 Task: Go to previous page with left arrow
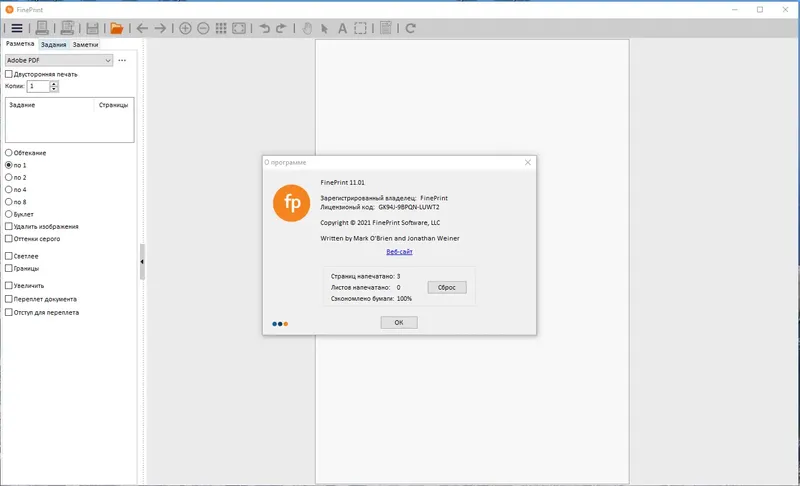[142, 29]
